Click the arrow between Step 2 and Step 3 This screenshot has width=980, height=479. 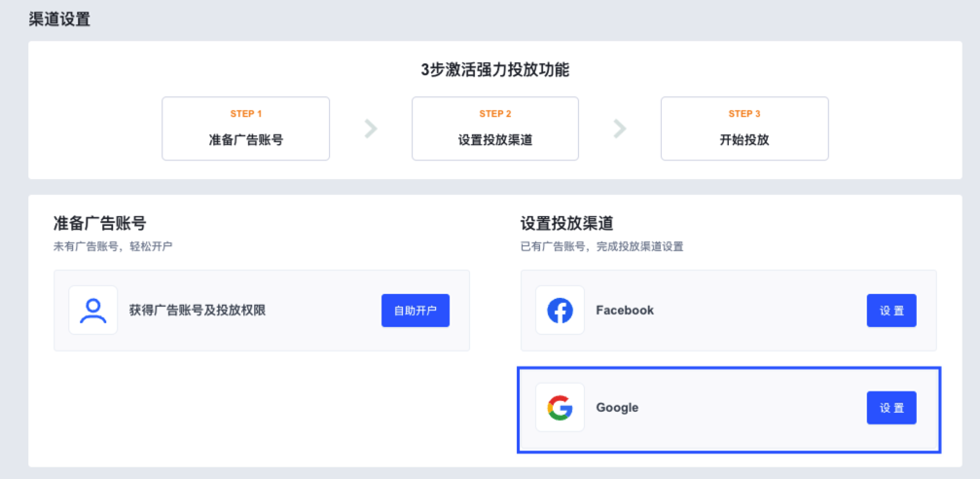(x=619, y=129)
